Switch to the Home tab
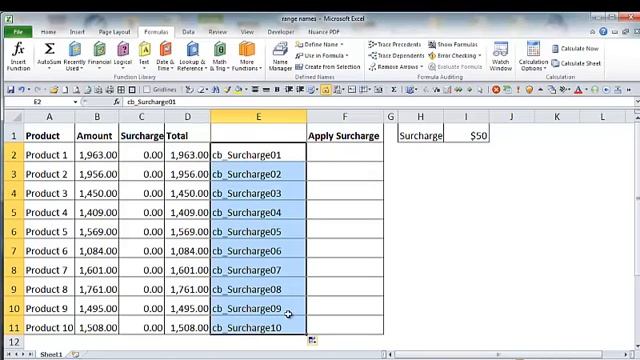This screenshot has width=640, height=360. click(49, 32)
